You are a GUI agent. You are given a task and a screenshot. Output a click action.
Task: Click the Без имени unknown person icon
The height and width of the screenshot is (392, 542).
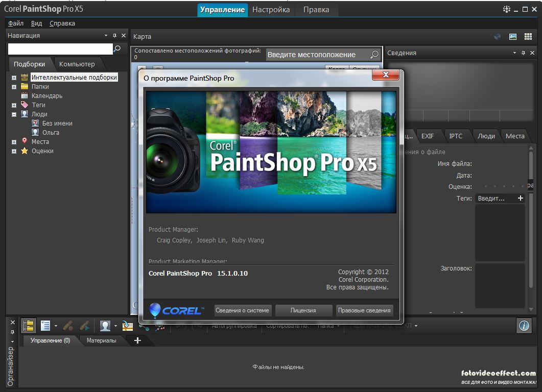[x=35, y=123]
